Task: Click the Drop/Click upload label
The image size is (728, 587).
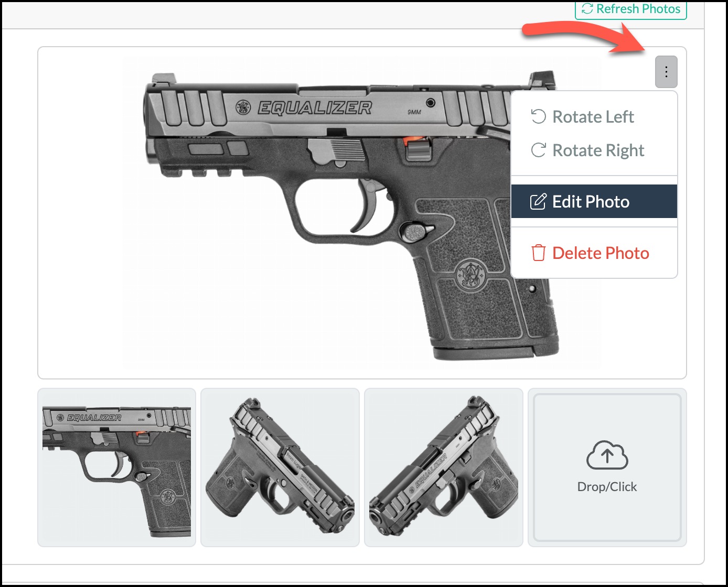Action: [x=607, y=487]
